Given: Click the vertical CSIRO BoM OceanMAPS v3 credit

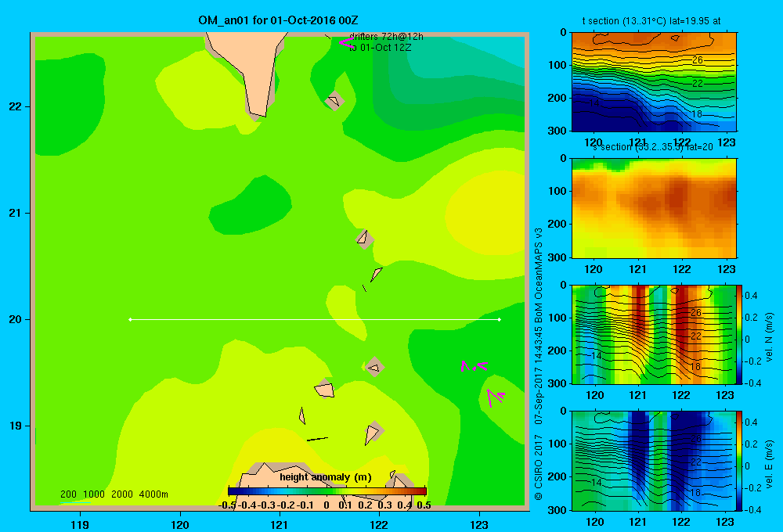Looking at the screenshot, I should 539,364.
